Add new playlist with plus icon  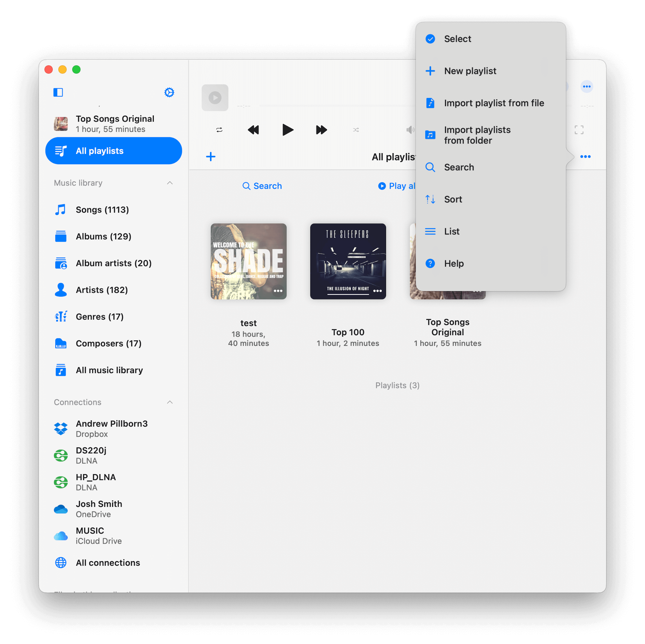pyautogui.click(x=211, y=157)
